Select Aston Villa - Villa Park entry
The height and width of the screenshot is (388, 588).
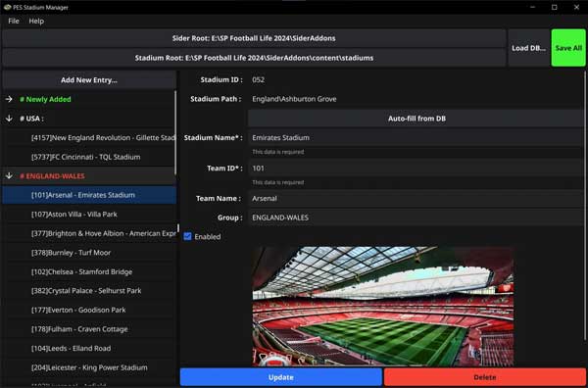click(89, 214)
